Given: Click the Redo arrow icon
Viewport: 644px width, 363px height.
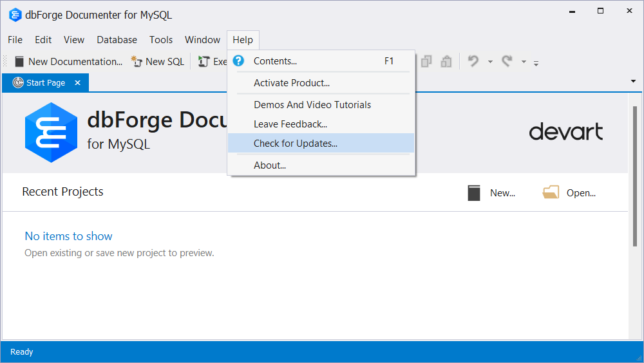Looking at the screenshot, I should (507, 62).
